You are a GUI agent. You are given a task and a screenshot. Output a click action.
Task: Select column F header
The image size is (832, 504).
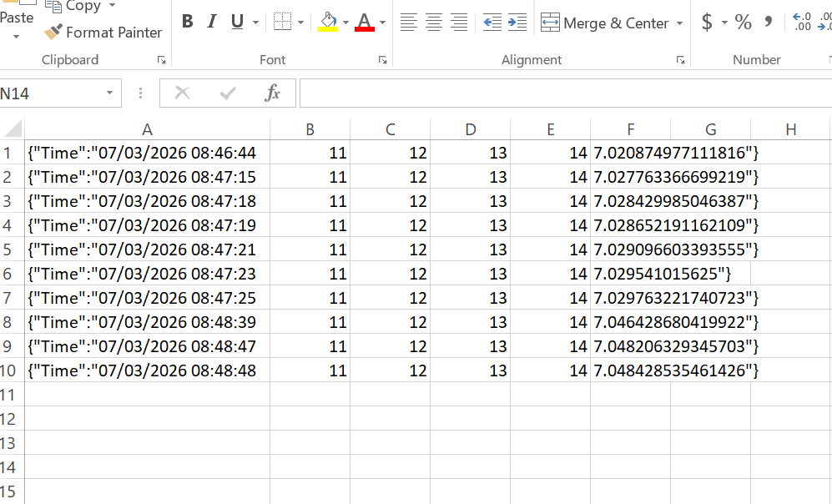click(x=630, y=129)
